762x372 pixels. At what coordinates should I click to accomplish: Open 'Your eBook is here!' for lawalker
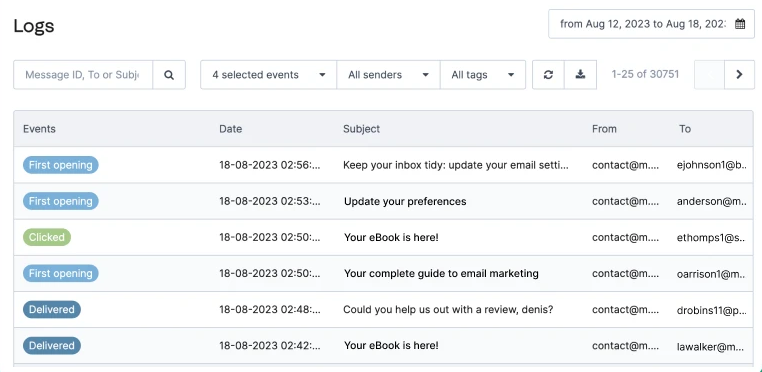pos(391,346)
